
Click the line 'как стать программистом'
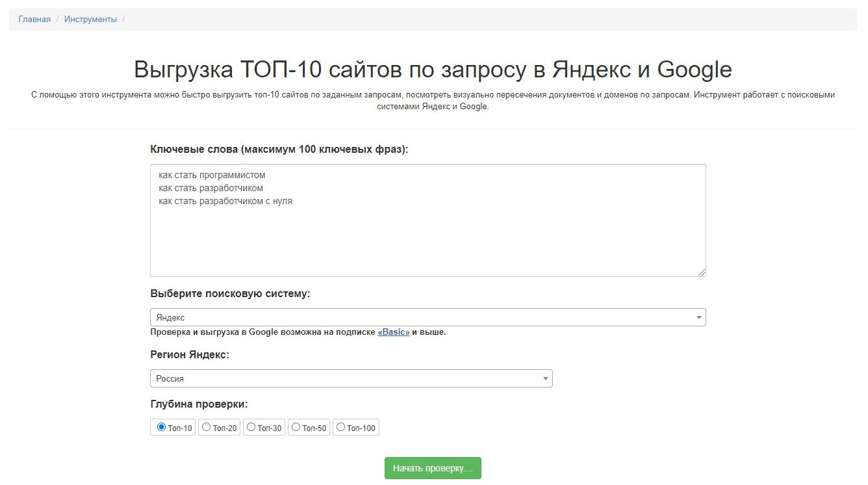click(x=212, y=176)
